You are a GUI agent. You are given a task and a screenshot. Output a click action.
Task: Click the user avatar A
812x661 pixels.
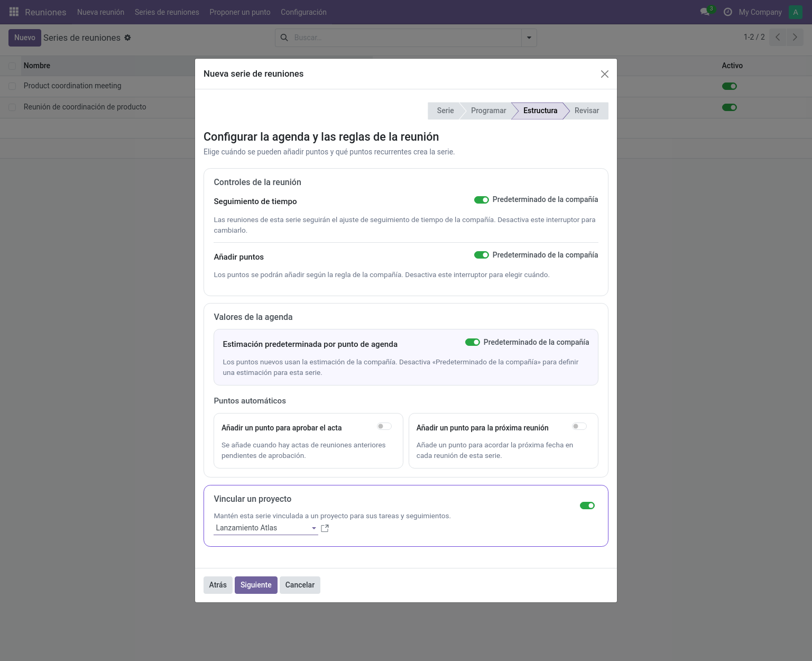pyautogui.click(x=796, y=12)
